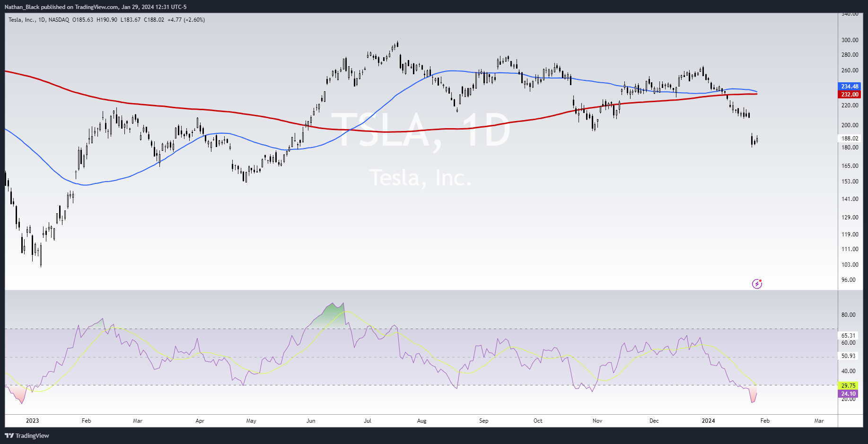Click the RSI 65.31 level label

point(848,336)
